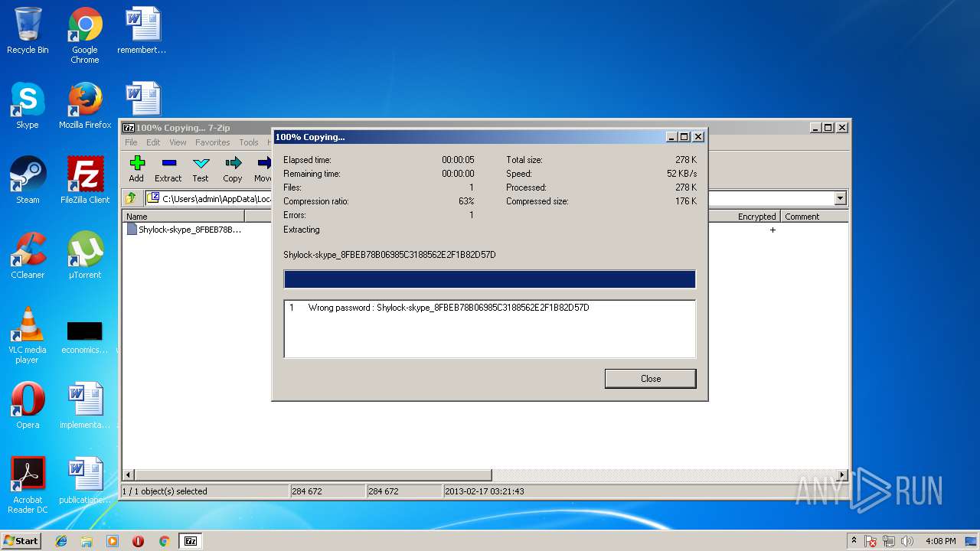Minimize the 100% Copying dialog
The height and width of the screenshot is (551, 980).
click(x=671, y=137)
